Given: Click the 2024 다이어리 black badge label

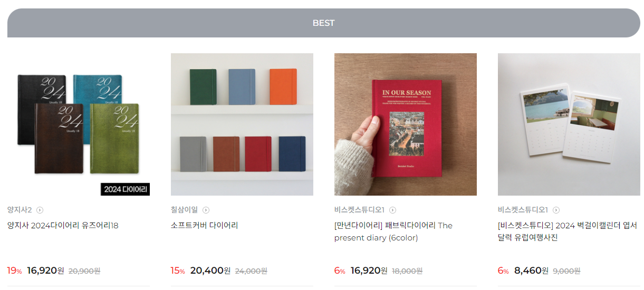Looking at the screenshot, I should click(126, 189).
